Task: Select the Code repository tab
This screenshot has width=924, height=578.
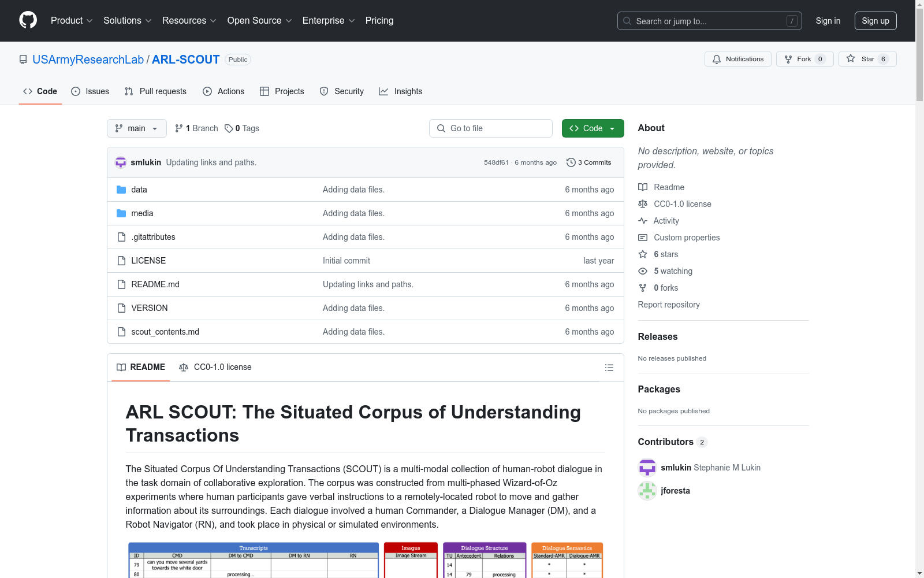Action: [40, 91]
